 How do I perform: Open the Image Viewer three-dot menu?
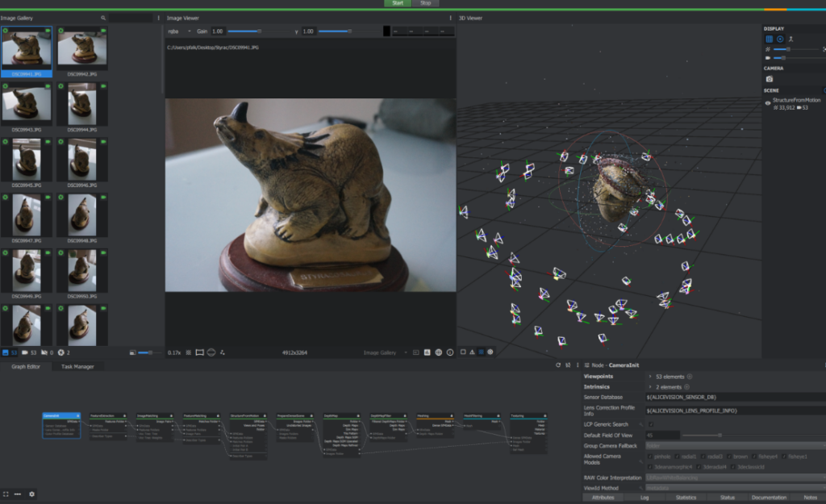(x=450, y=18)
